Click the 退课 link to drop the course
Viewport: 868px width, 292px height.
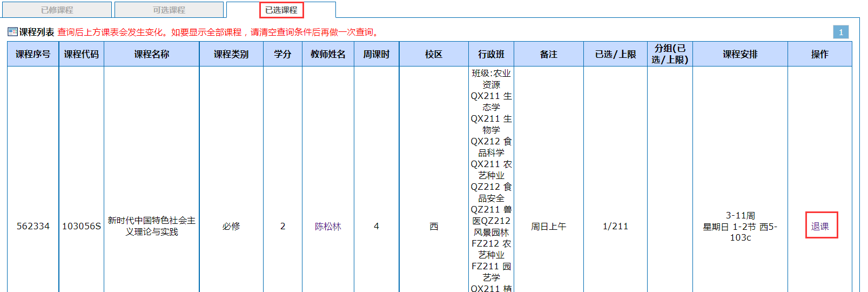tap(819, 226)
